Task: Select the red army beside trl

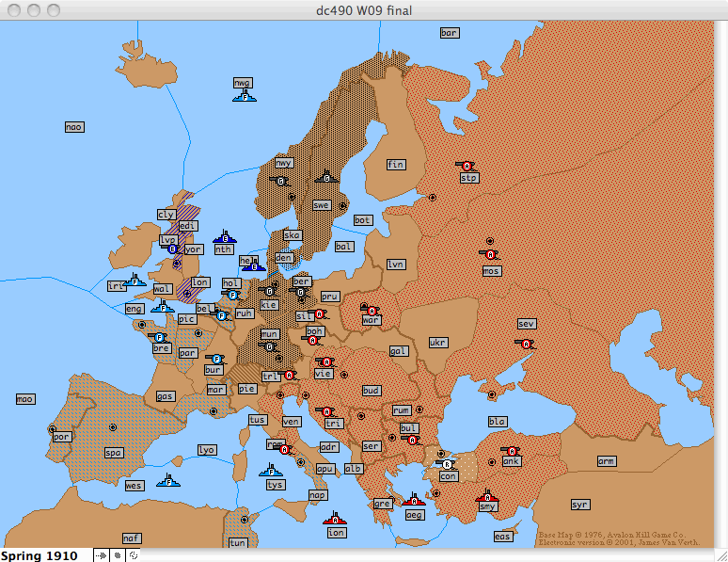Action: point(290,375)
